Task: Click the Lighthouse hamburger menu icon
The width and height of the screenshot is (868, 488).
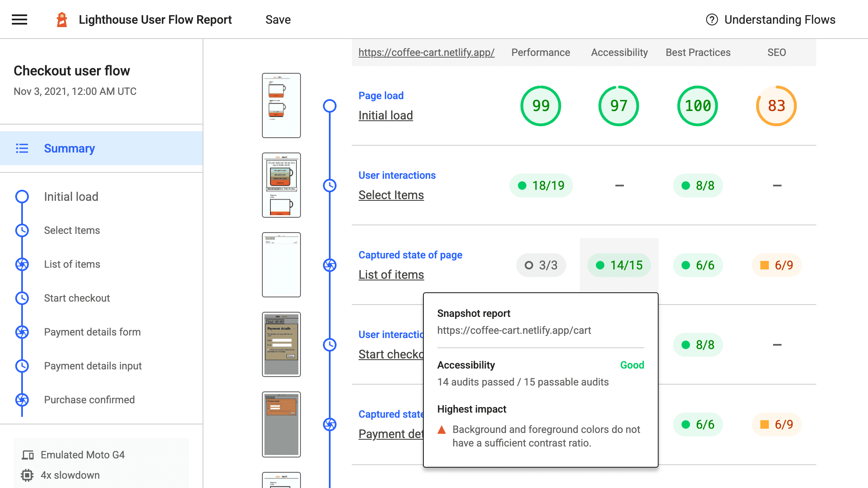Action: tap(19, 19)
